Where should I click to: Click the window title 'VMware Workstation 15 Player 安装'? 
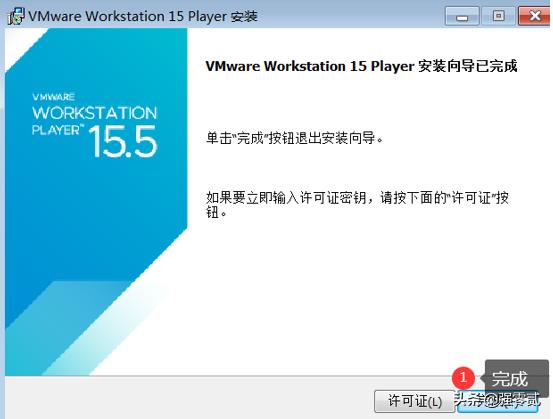[143, 17]
